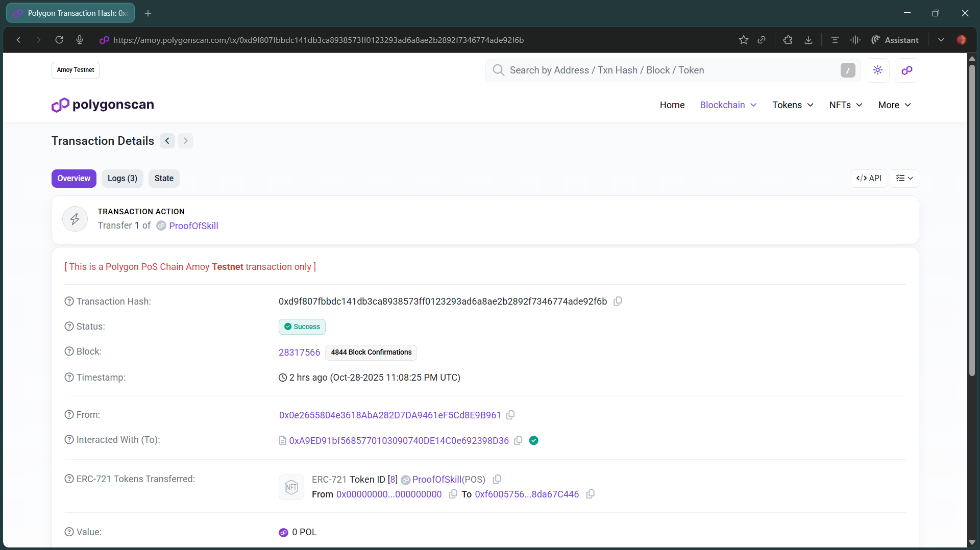Go to the previous transaction arrow
The width and height of the screenshot is (980, 550).
pyautogui.click(x=167, y=141)
